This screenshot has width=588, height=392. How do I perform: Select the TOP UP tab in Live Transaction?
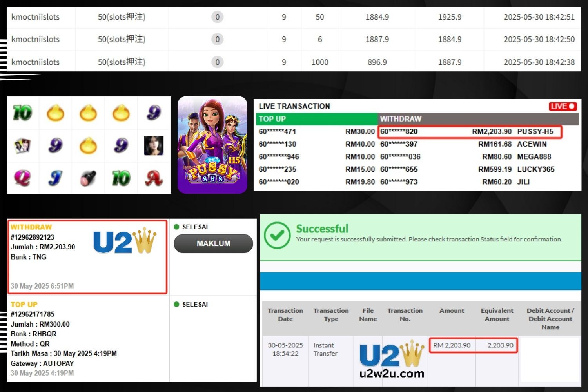click(x=317, y=119)
